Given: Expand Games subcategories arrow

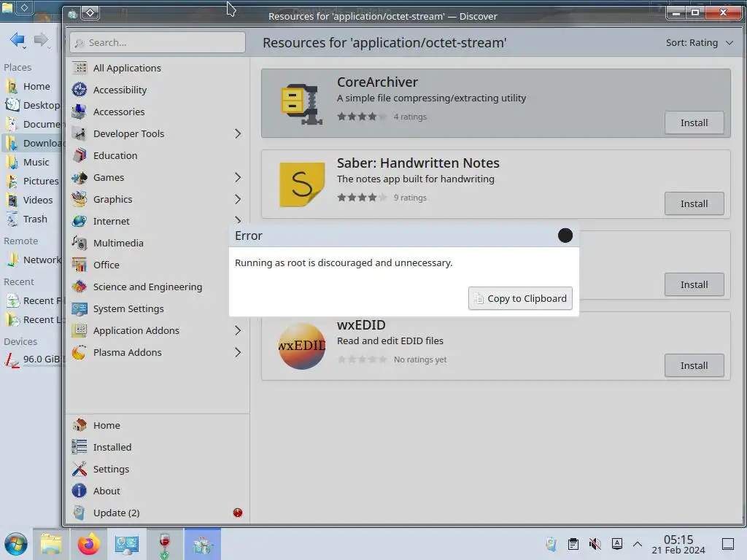Looking at the screenshot, I should click(238, 178).
